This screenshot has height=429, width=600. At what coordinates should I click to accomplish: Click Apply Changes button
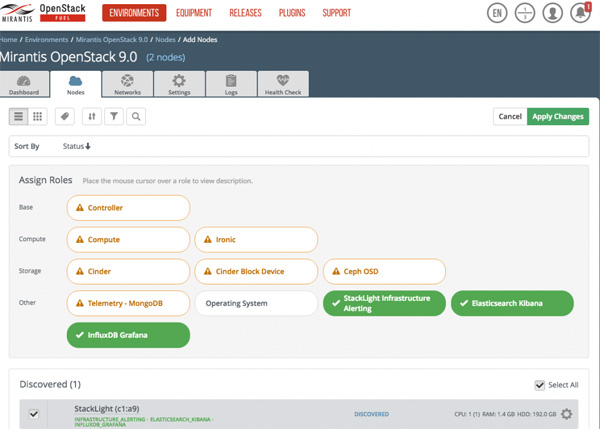pos(558,116)
